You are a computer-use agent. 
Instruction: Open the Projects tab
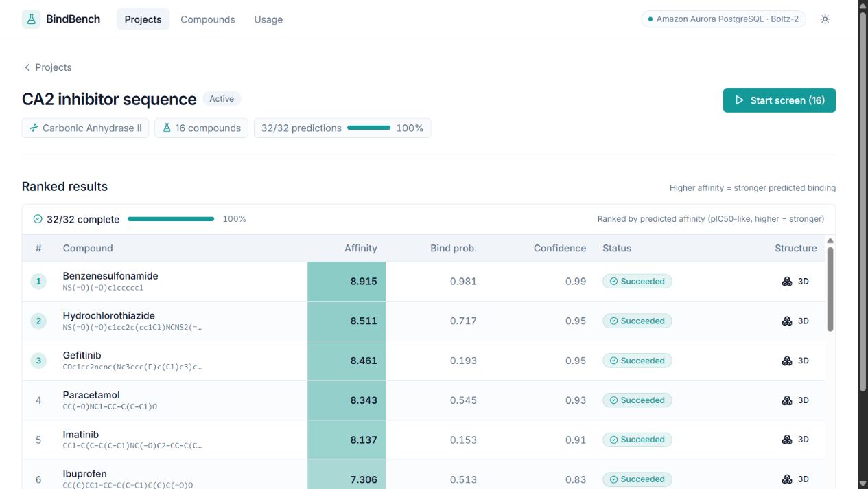click(x=143, y=19)
